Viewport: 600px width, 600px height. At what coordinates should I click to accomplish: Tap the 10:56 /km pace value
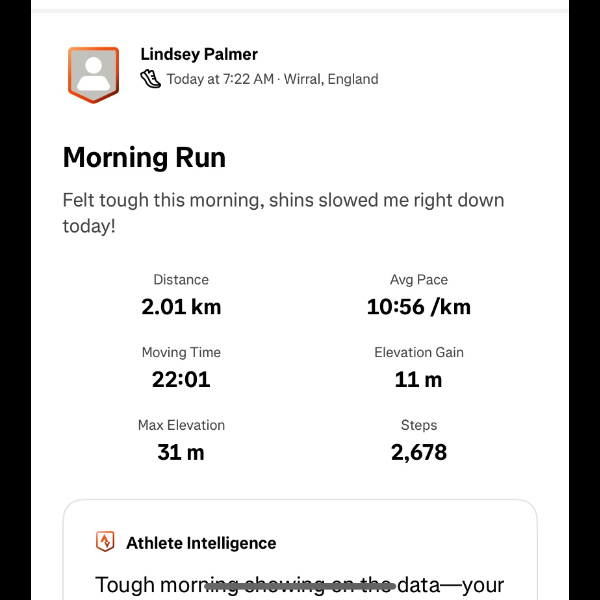(x=419, y=307)
